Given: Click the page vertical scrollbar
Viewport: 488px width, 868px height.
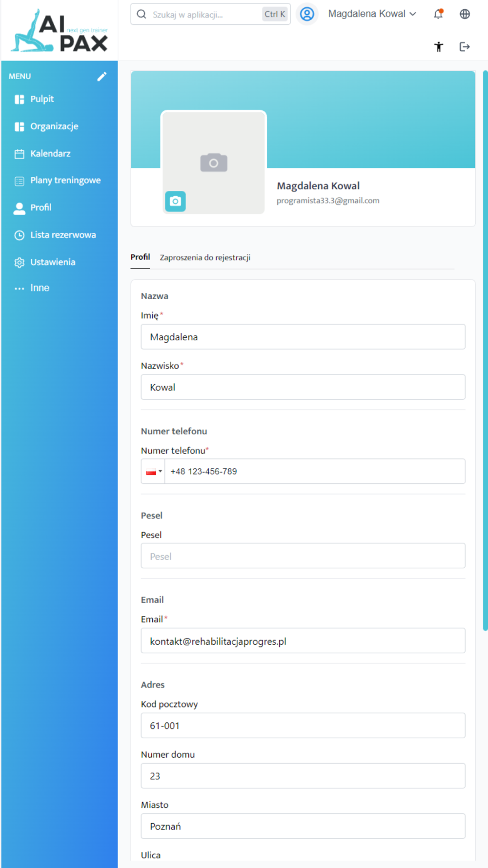Looking at the screenshot, I should pyautogui.click(x=485, y=351).
